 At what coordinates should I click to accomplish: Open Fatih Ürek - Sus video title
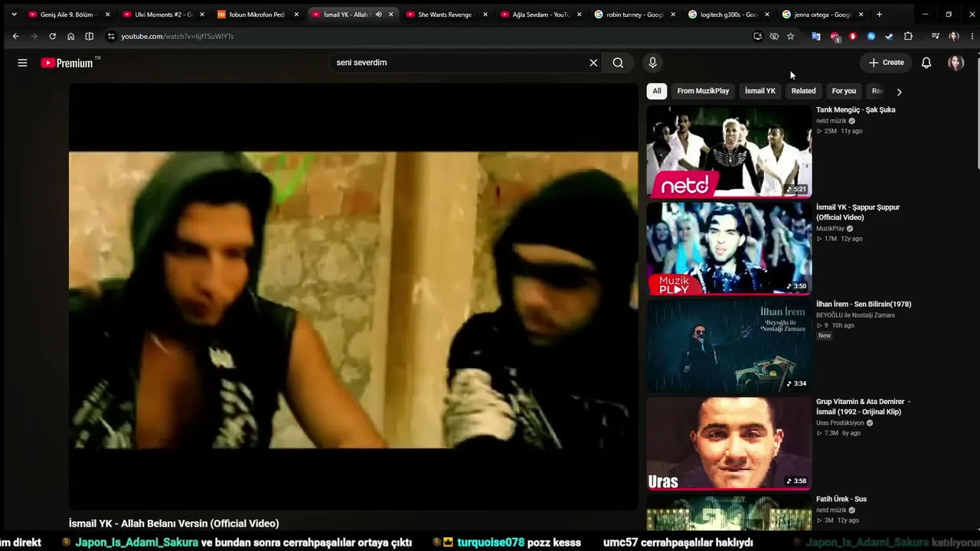click(841, 499)
